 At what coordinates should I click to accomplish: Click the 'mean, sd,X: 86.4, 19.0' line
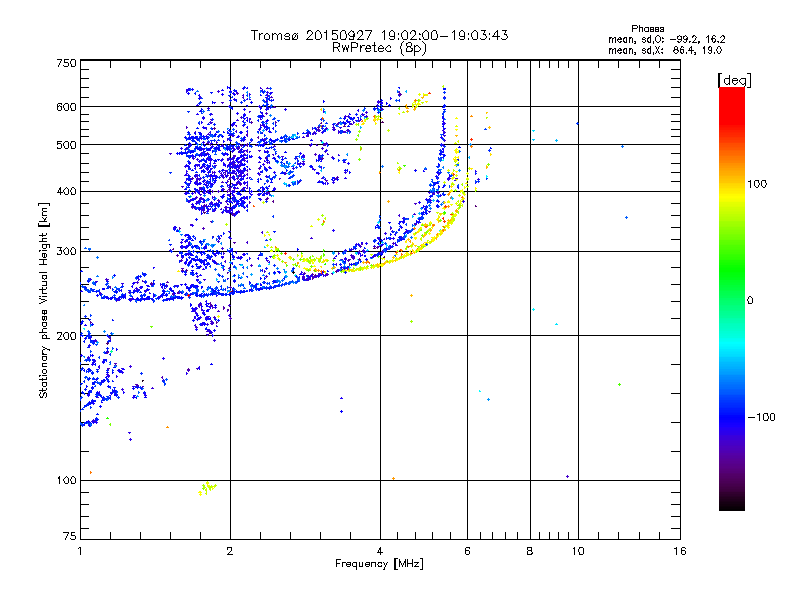coord(665,50)
